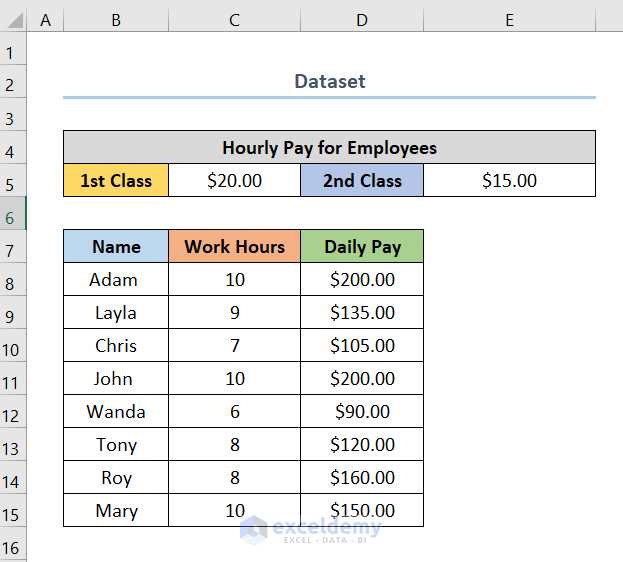Select Layla's $135.00 daily pay cell
Screen dimensions: 623x562
(x=362, y=312)
